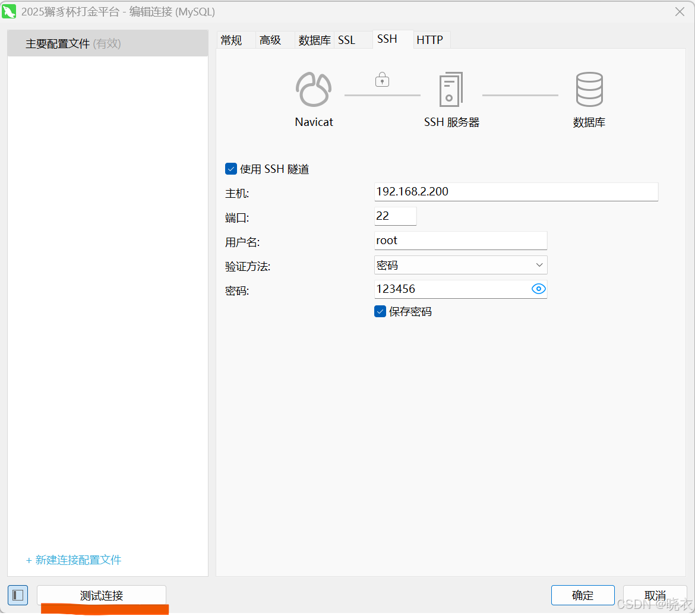Click the Navicat label under the logo
The width and height of the screenshot is (695, 616).
[x=314, y=122]
